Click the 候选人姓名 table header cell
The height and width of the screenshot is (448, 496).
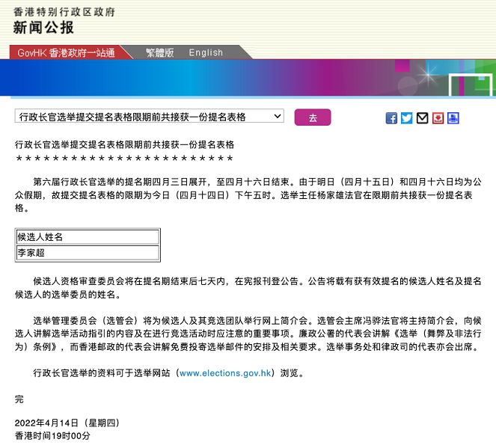[88, 237]
